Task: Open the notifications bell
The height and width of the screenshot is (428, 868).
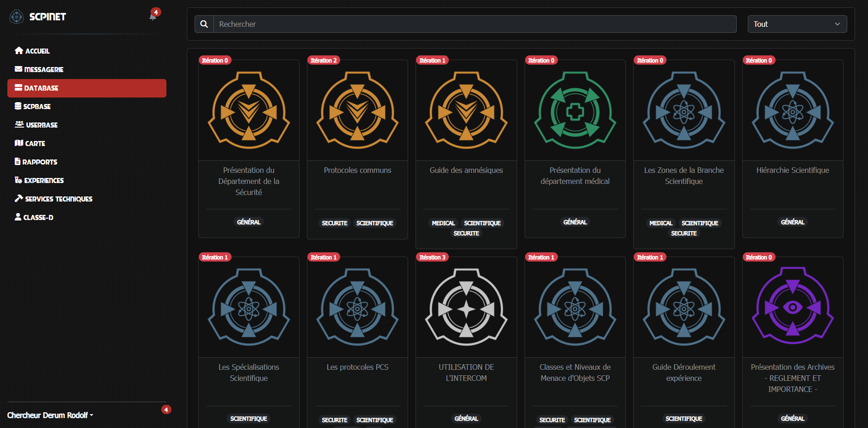Action: [153, 17]
